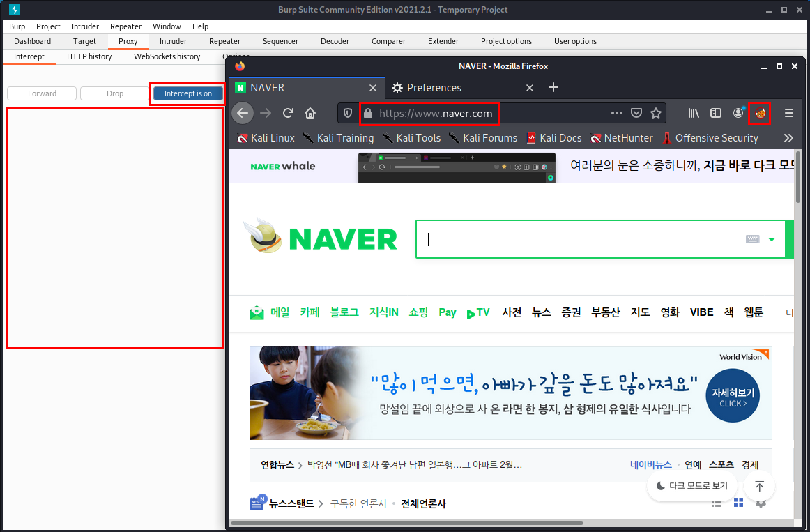Open Firefox account avatar icon

coord(738,113)
